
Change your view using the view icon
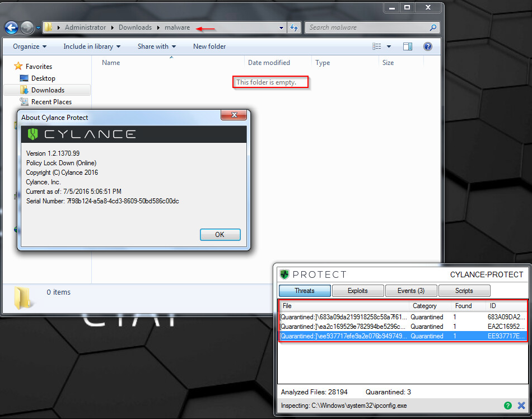click(x=377, y=46)
